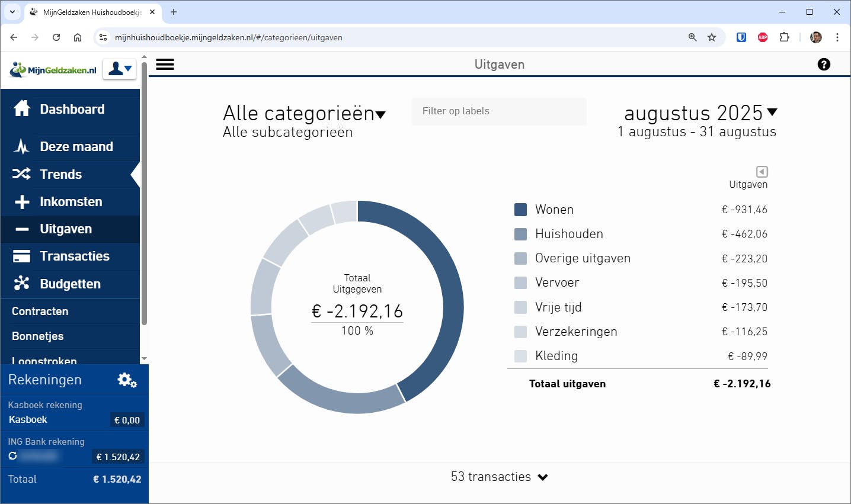Click the Transacties card icon
The width and height of the screenshot is (851, 504).
click(21, 256)
